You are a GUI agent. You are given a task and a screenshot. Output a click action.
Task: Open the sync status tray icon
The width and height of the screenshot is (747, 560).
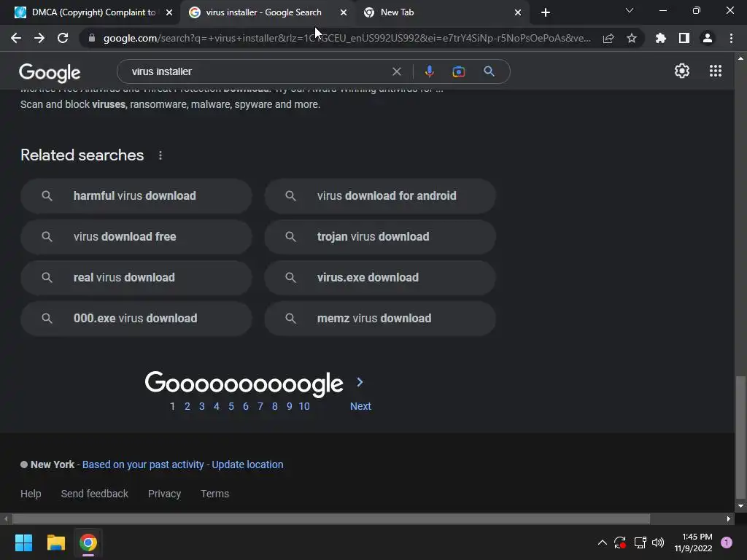coord(620,542)
